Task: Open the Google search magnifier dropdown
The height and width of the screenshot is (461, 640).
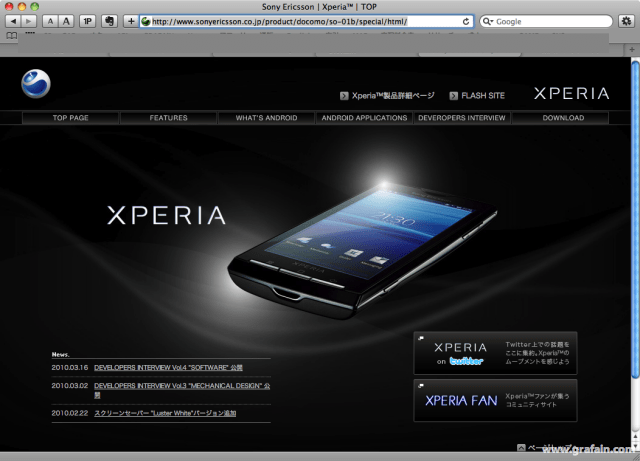Action: pos(488,21)
